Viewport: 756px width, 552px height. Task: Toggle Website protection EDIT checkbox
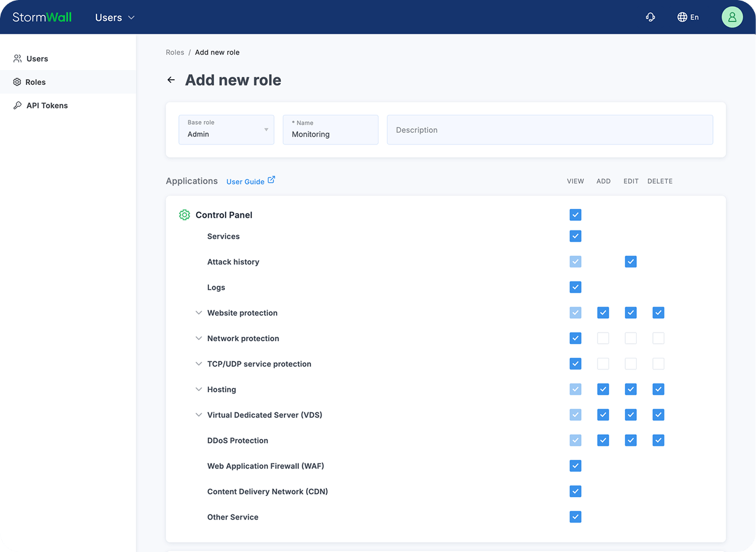[631, 313]
